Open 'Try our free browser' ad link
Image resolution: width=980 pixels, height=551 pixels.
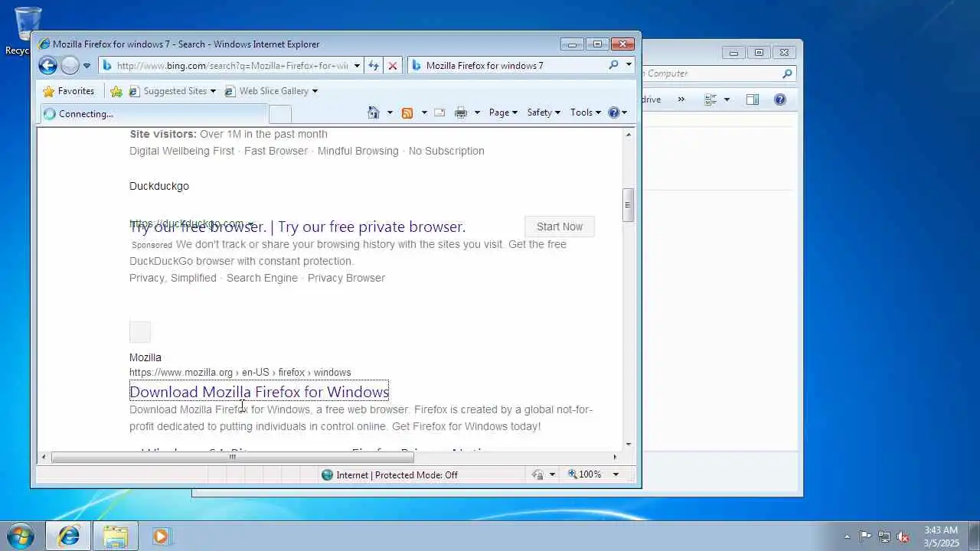coord(297,227)
